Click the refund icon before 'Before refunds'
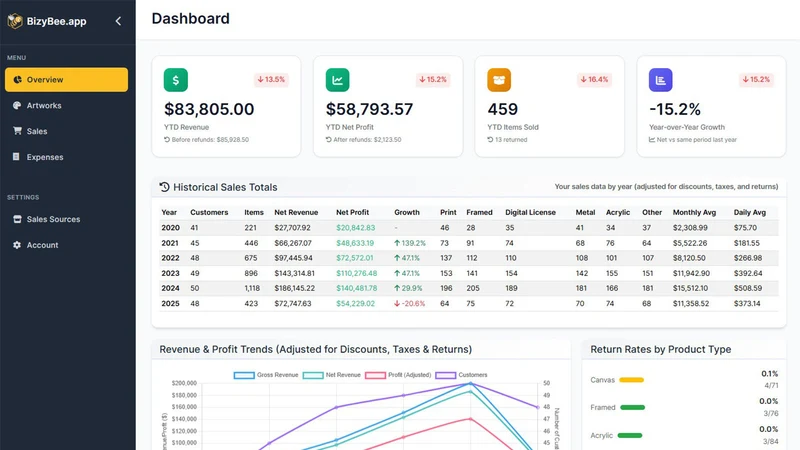Viewport: 800px width, 450px height. pos(167,139)
